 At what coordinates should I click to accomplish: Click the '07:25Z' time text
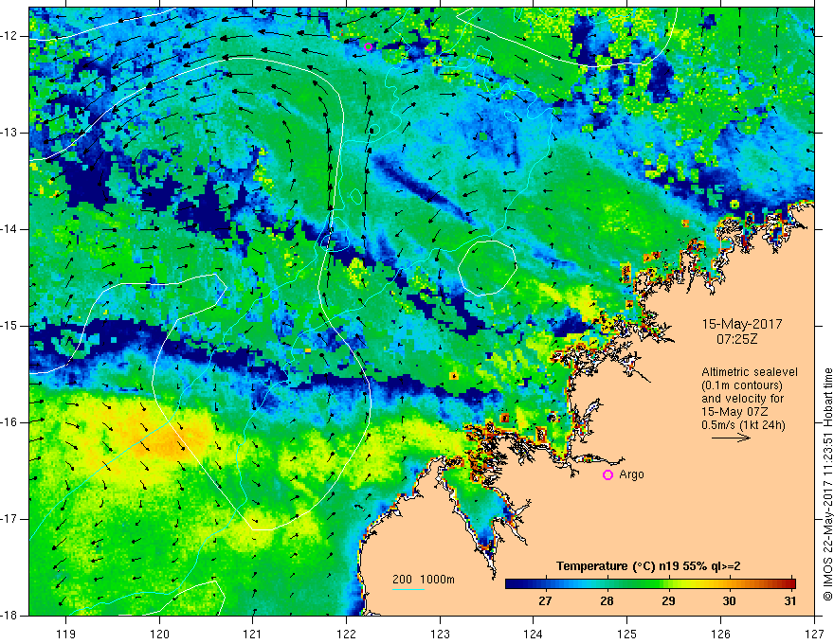pyautogui.click(x=736, y=339)
